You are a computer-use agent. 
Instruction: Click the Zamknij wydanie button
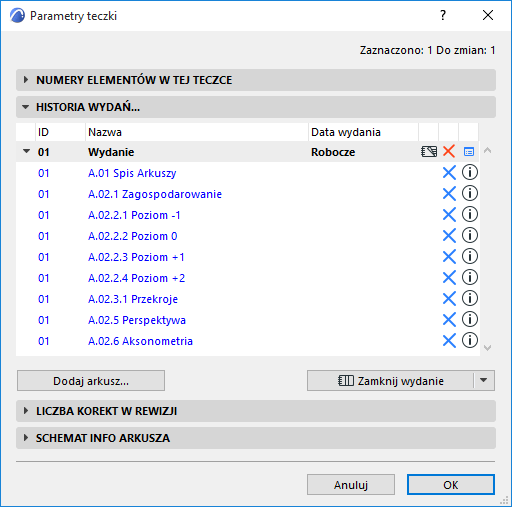pos(390,380)
